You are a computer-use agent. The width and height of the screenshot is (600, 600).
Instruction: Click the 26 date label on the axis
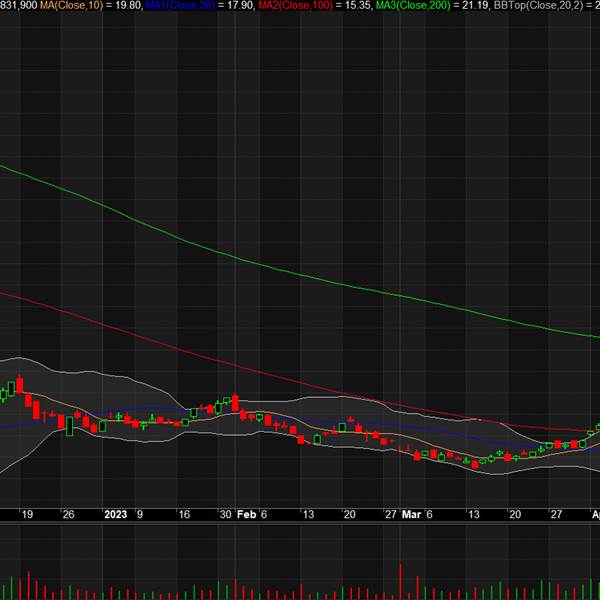pos(68,514)
